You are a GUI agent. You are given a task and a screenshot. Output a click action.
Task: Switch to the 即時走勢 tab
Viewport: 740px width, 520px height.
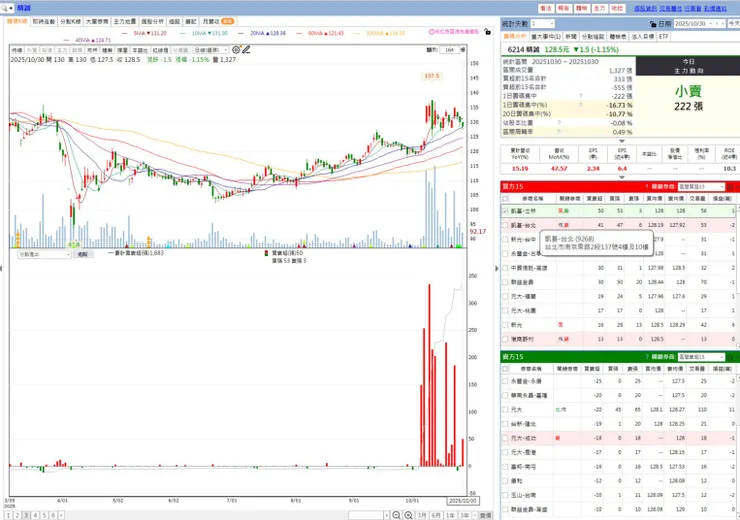click(x=44, y=22)
